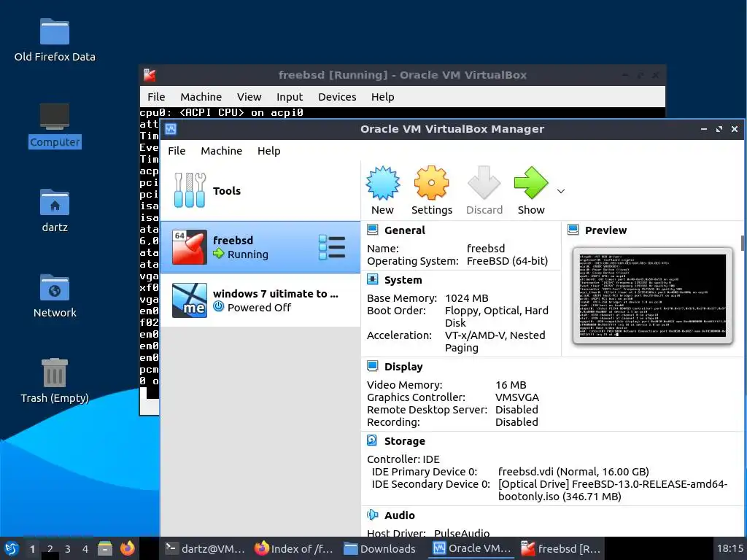Click the freebsd preview thumbnail
747x560 pixels.
click(652, 296)
